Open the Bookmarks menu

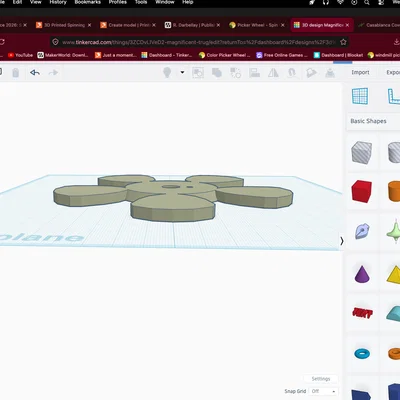tap(88, 2)
